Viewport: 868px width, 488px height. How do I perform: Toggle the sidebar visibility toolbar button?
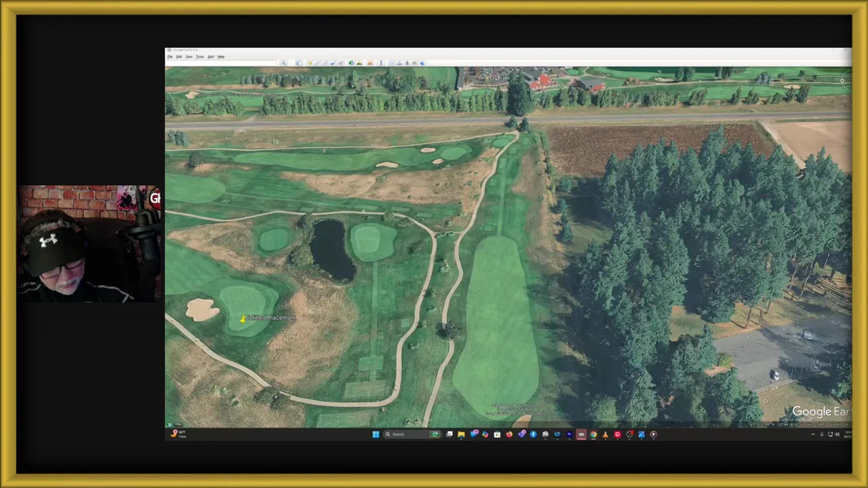[x=298, y=62]
